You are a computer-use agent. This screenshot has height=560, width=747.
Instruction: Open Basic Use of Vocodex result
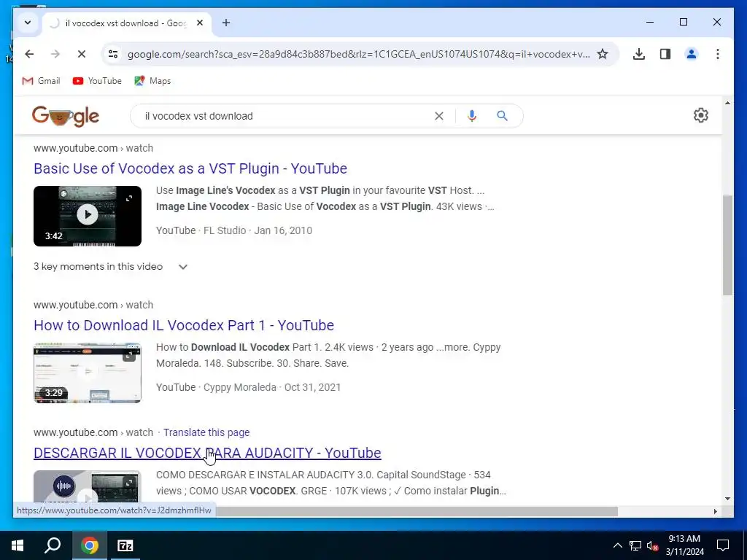190,168
